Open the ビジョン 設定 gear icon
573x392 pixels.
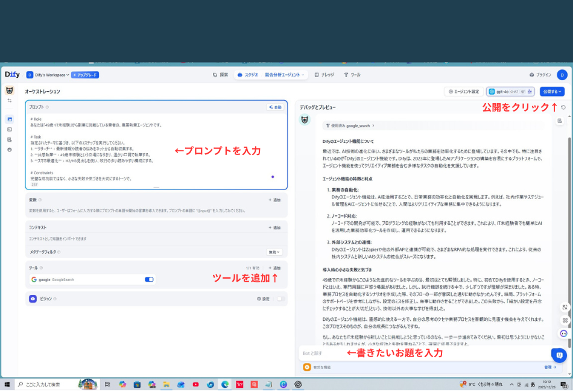259,299
